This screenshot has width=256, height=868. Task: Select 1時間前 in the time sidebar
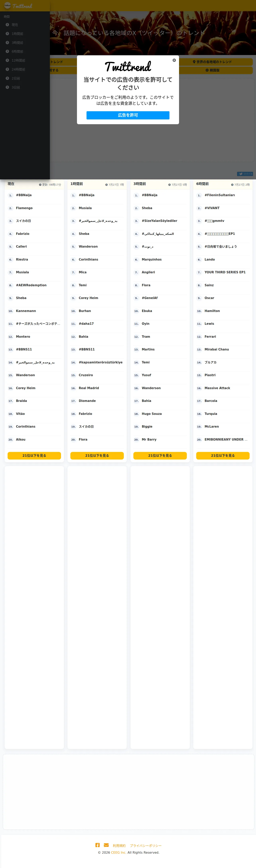point(18,34)
